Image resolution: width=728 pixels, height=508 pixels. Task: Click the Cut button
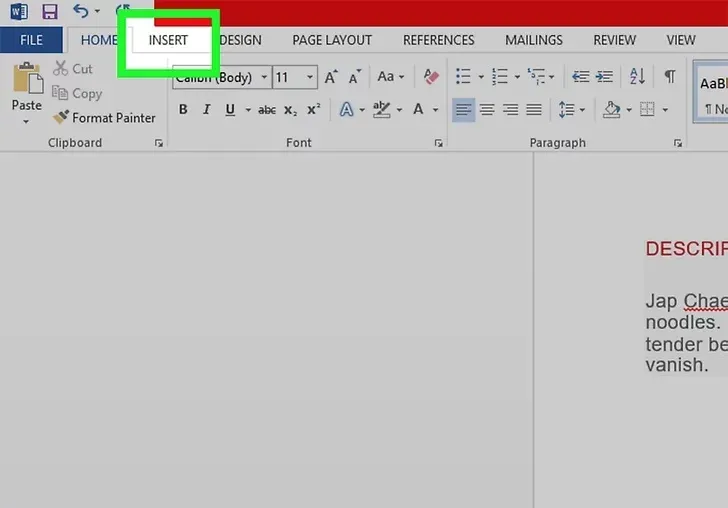pyautogui.click(x=73, y=69)
